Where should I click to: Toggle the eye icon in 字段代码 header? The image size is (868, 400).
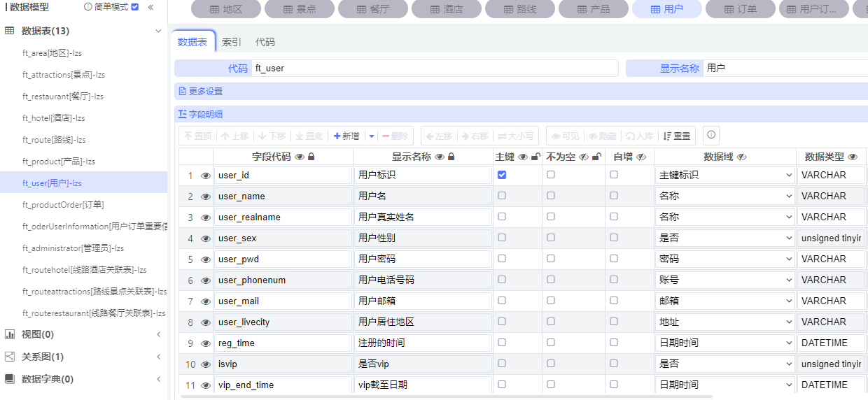click(300, 157)
